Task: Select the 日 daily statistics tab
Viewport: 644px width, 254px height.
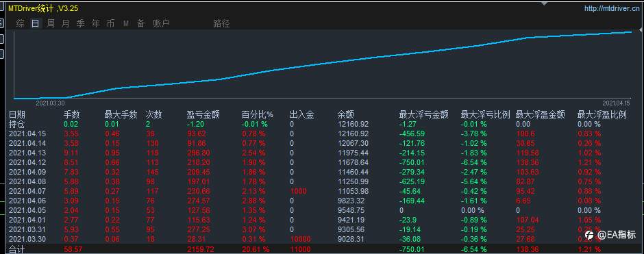Action: point(36,23)
